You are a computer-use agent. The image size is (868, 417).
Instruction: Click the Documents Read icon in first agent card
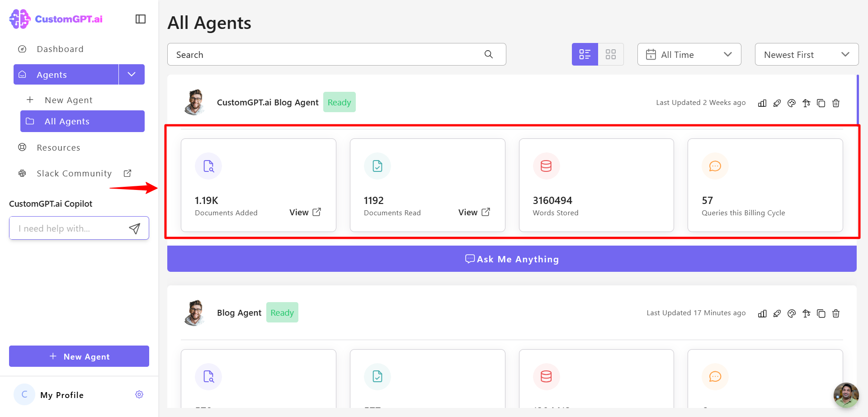pos(377,166)
